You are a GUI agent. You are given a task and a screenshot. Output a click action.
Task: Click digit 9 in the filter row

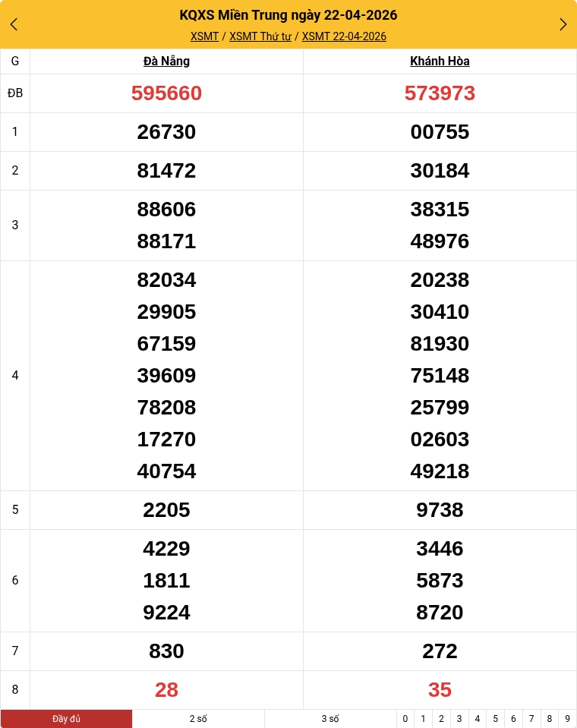[x=567, y=719]
